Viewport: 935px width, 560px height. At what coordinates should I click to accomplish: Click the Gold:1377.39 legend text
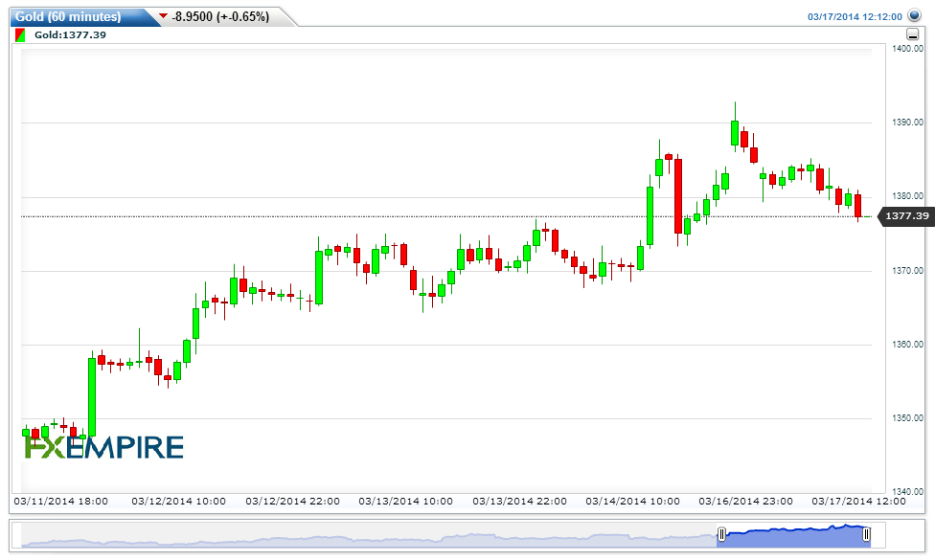(x=70, y=35)
